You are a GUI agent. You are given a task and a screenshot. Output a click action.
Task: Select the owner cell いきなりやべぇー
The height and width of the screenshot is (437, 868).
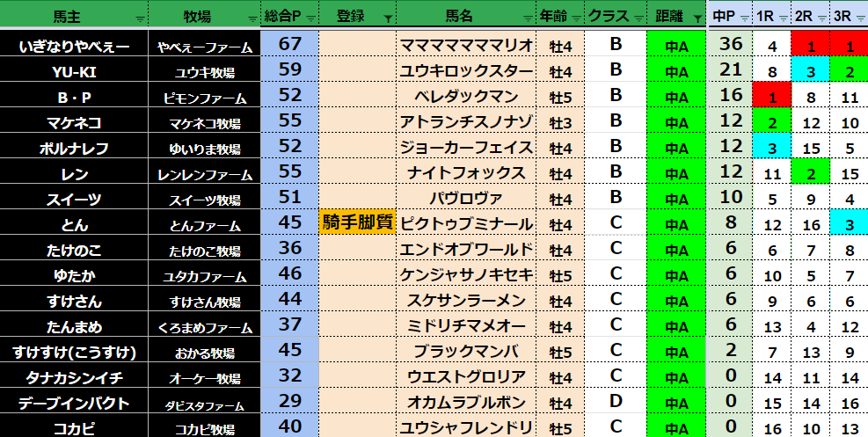(73, 45)
